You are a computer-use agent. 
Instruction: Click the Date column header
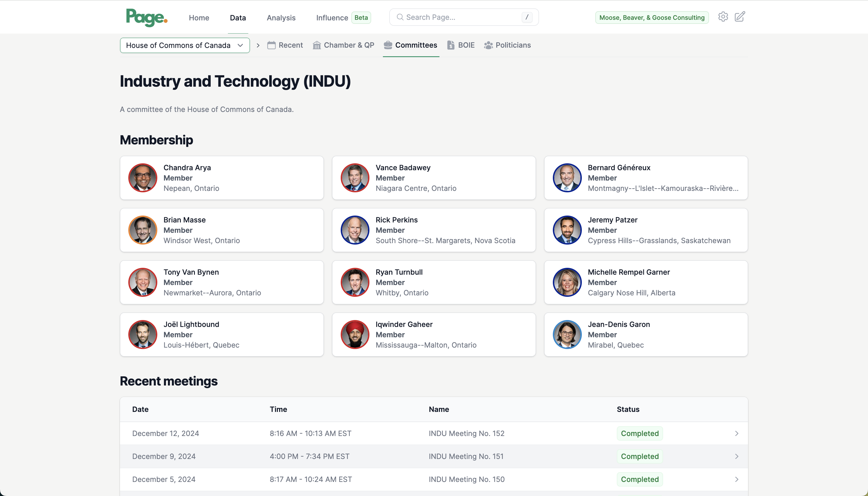coord(140,409)
